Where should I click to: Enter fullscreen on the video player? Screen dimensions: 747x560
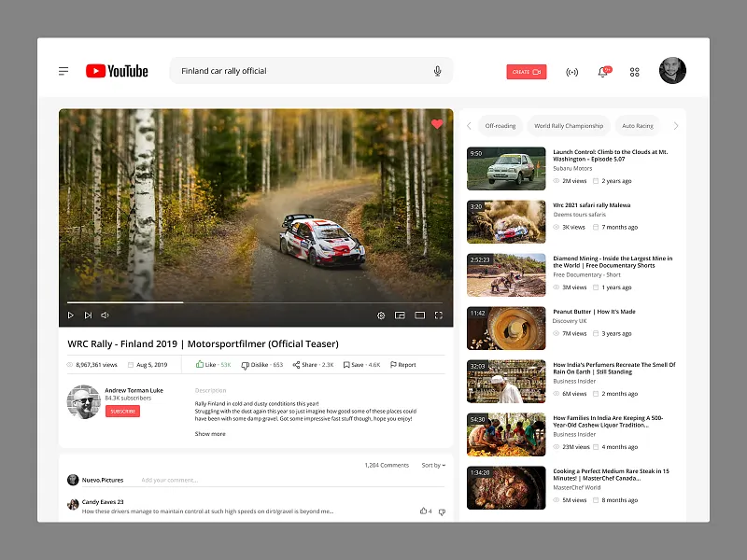[440, 315]
